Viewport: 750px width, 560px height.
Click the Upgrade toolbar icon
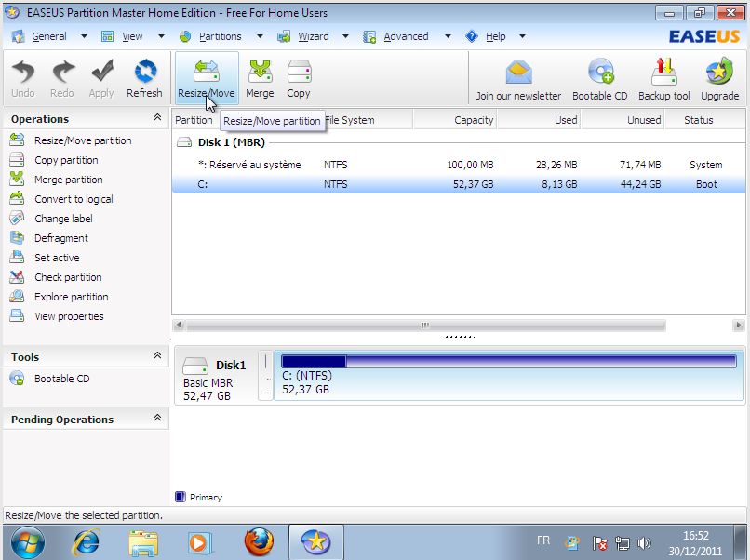(719, 72)
